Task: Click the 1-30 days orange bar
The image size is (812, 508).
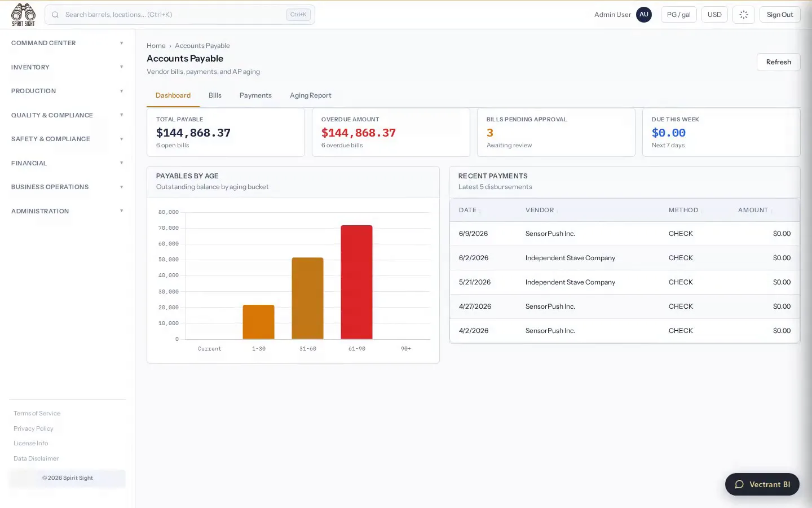Action: tap(258, 322)
